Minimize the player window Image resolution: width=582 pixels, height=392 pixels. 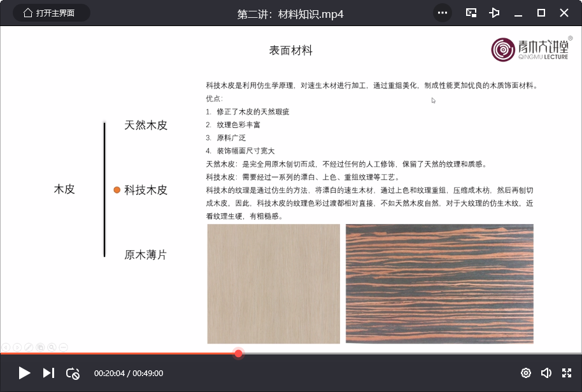pos(518,13)
